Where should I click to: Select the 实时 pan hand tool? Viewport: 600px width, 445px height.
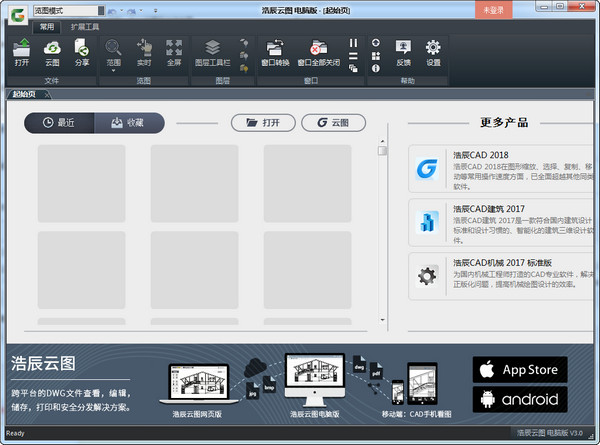tap(143, 50)
